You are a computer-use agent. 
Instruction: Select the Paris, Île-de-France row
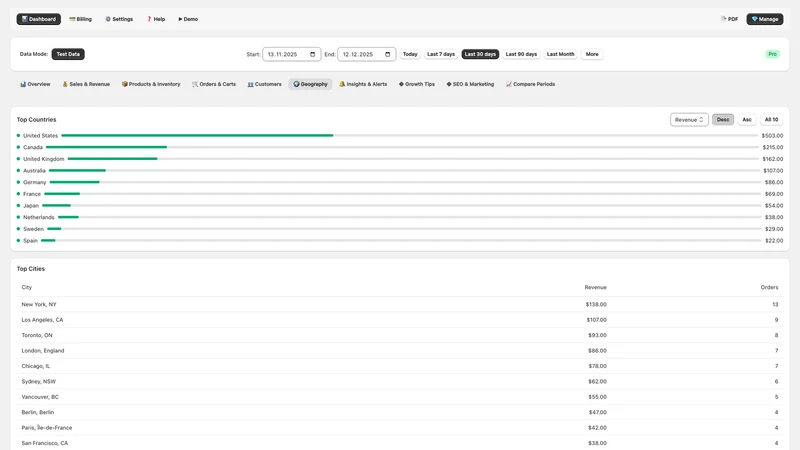point(400,428)
